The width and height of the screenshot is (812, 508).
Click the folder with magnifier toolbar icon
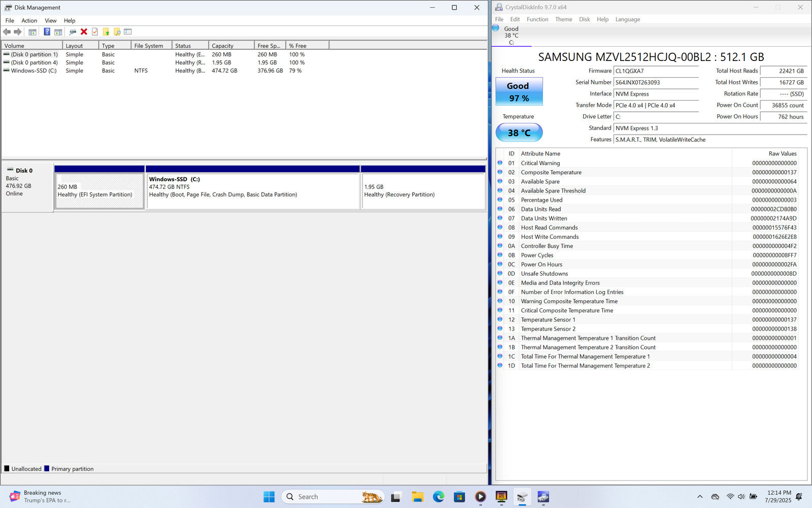pos(117,32)
